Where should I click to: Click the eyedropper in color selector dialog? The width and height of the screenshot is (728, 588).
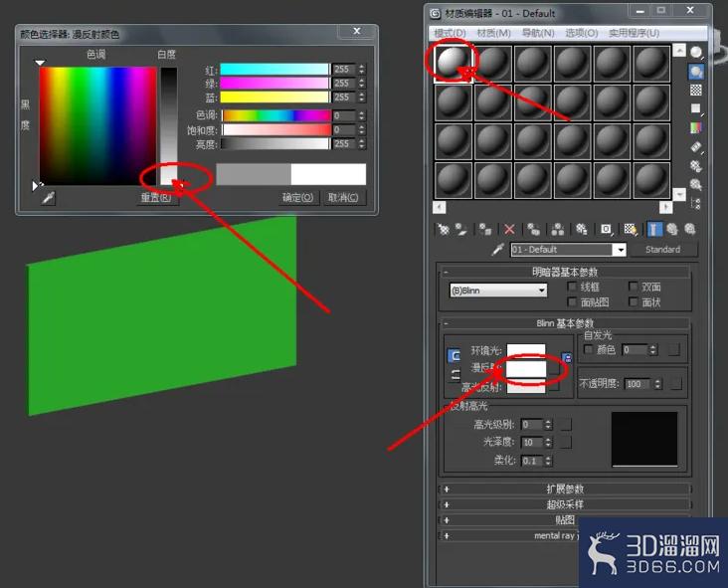(x=49, y=198)
